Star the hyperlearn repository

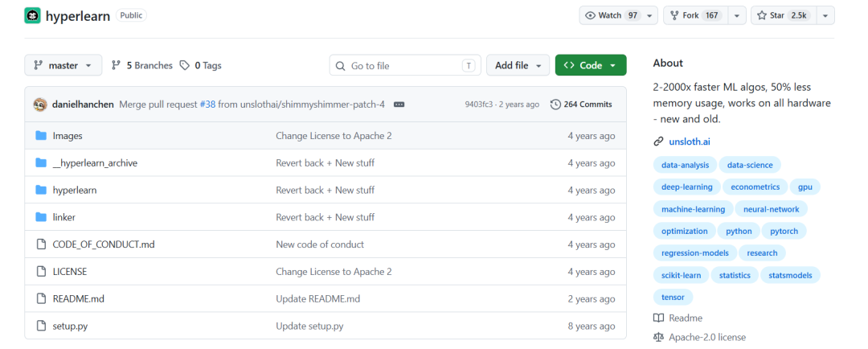pyautogui.click(x=784, y=15)
